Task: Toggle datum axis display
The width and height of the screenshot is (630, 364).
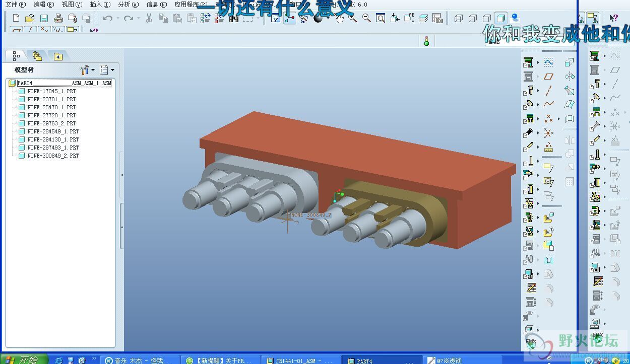Action: pyautogui.click(x=30, y=30)
